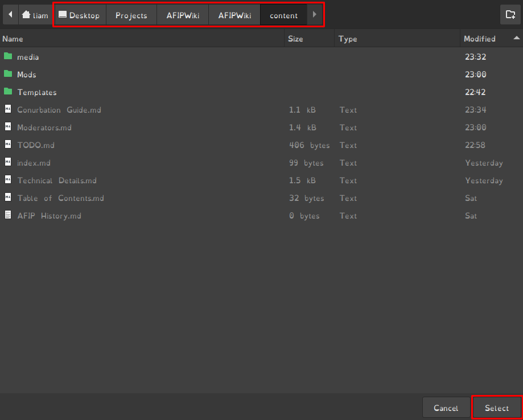Navigate to Desktop in path bar
Image resolution: width=523 pixels, height=420 pixels.
pos(79,15)
